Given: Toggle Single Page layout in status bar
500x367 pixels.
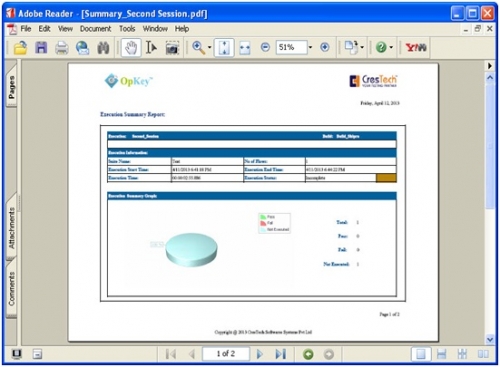Looking at the screenshot, I should tap(421, 354).
